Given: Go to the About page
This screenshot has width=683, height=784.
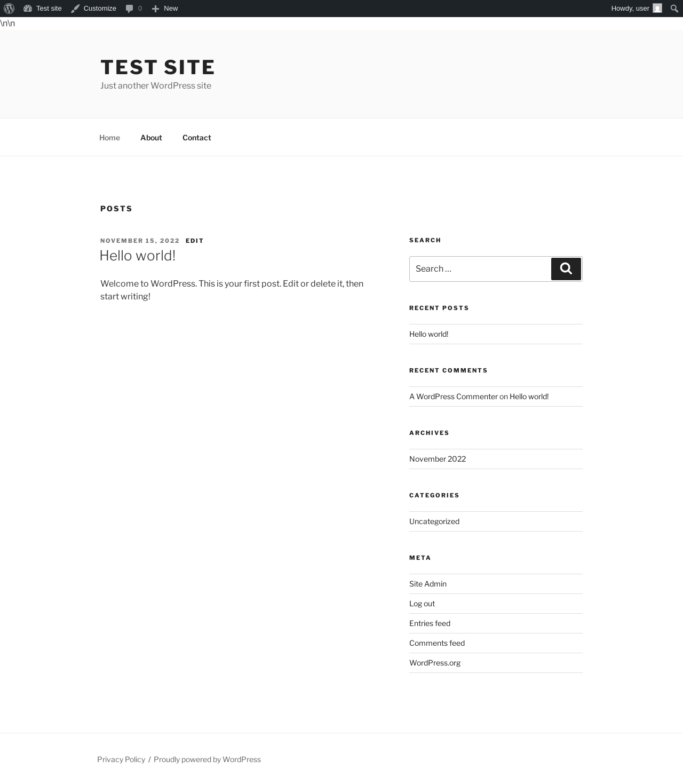Looking at the screenshot, I should point(151,138).
